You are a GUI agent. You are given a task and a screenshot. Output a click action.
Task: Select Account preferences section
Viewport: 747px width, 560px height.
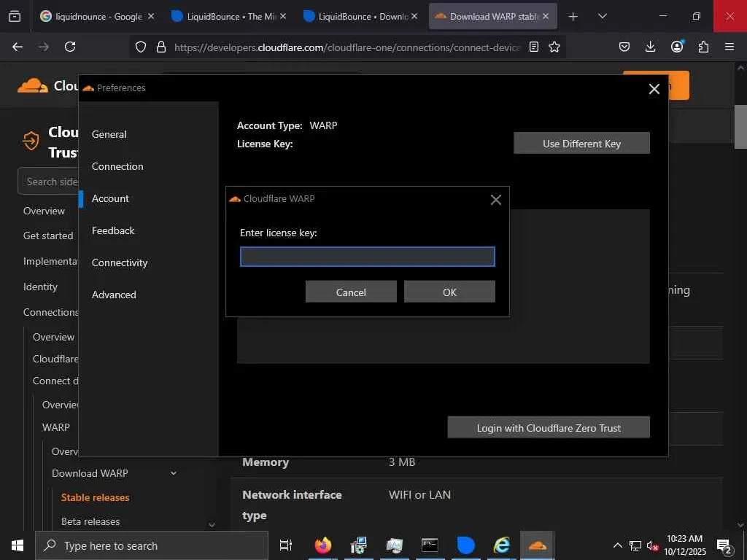(110, 198)
